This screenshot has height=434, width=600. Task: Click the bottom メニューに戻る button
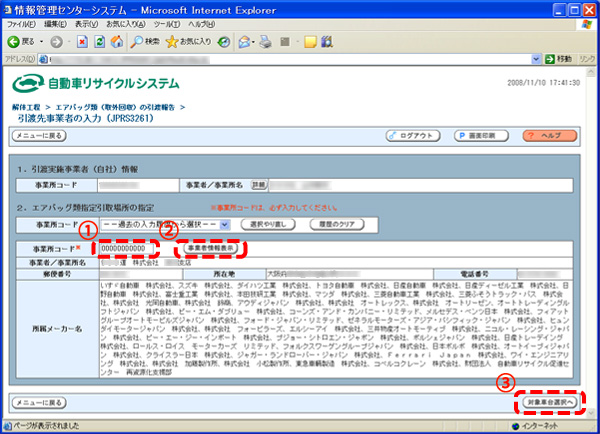[39, 403]
